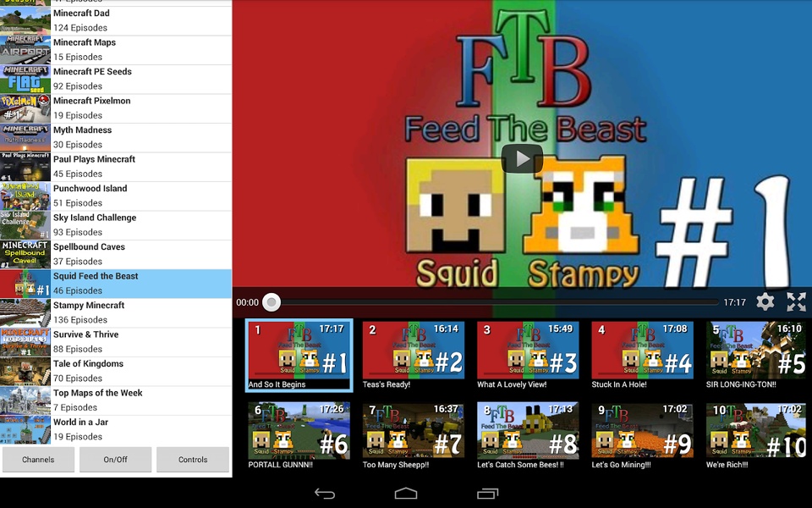Tap Android recent apps icon
This screenshot has height=508, width=812.
[x=487, y=494]
